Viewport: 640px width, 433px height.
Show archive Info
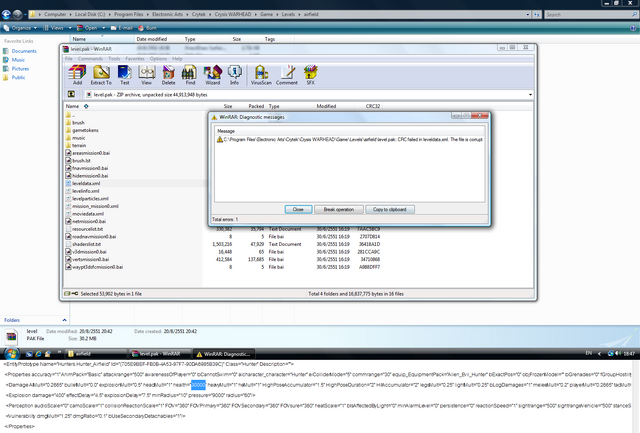tap(234, 75)
